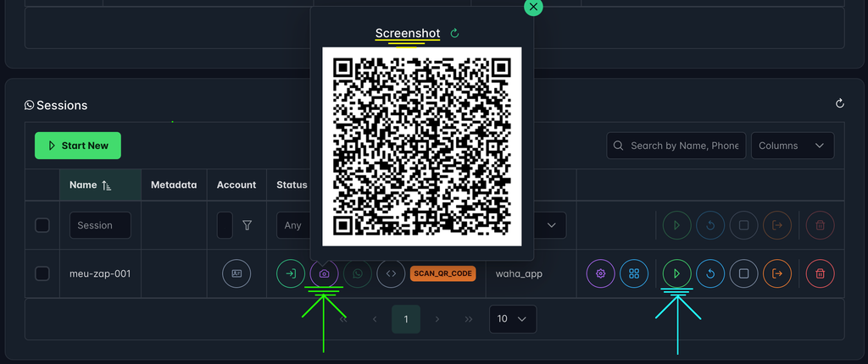Close the Screenshot popup

[x=533, y=7]
